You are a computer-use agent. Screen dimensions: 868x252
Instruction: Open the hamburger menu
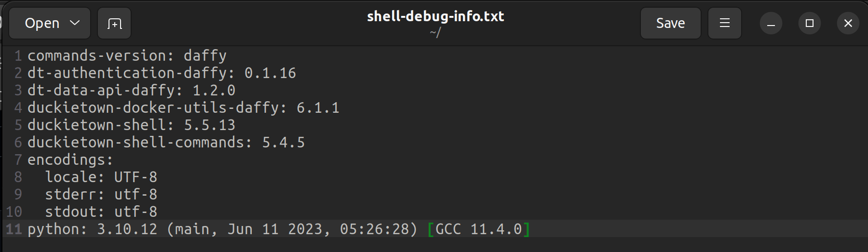click(x=724, y=23)
